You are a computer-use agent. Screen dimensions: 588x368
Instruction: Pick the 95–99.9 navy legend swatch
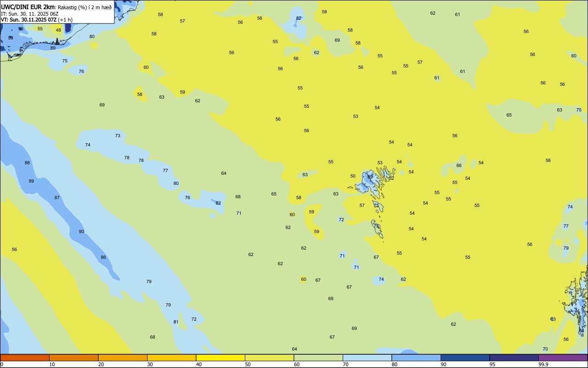[514, 357]
